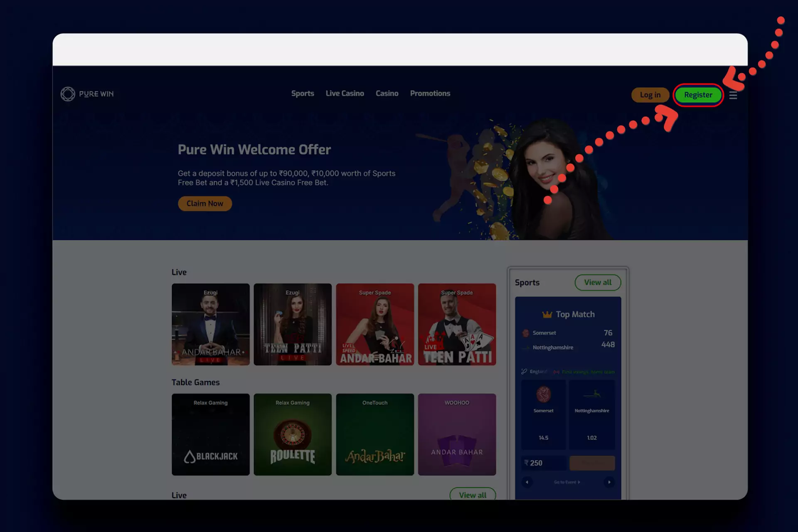
Task: Click the WooHoo Andar Bahar game icon
Action: [x=457, y=435]
